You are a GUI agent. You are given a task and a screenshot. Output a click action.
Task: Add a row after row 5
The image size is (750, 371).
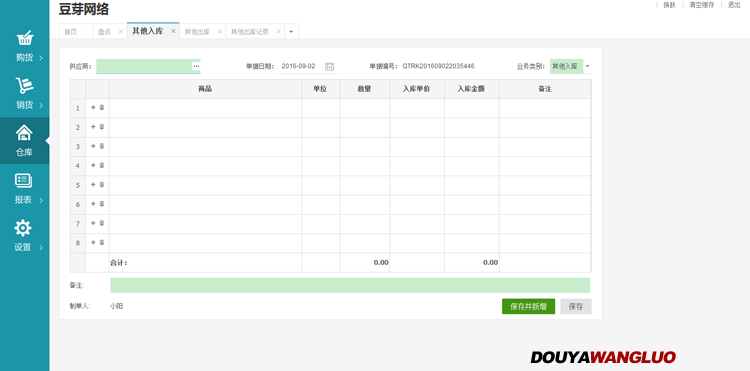click(93, 185)
